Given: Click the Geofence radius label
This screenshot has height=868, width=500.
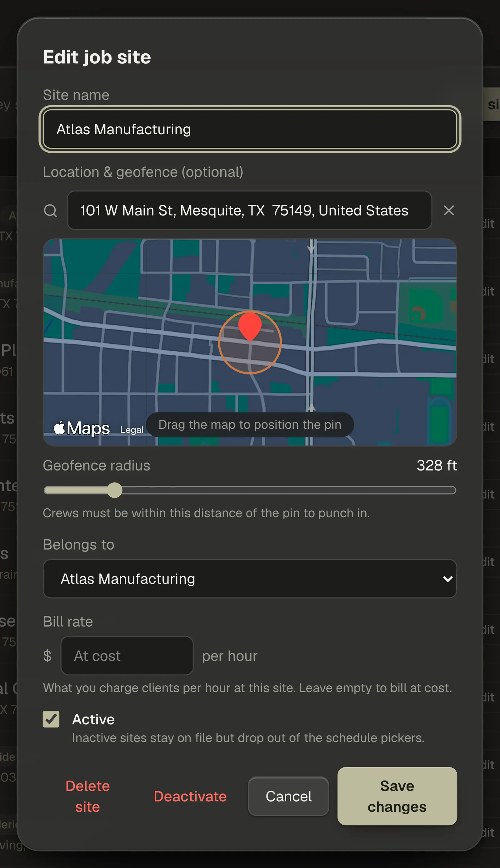Looking at the screenshot, I should (x=97, y=466).
